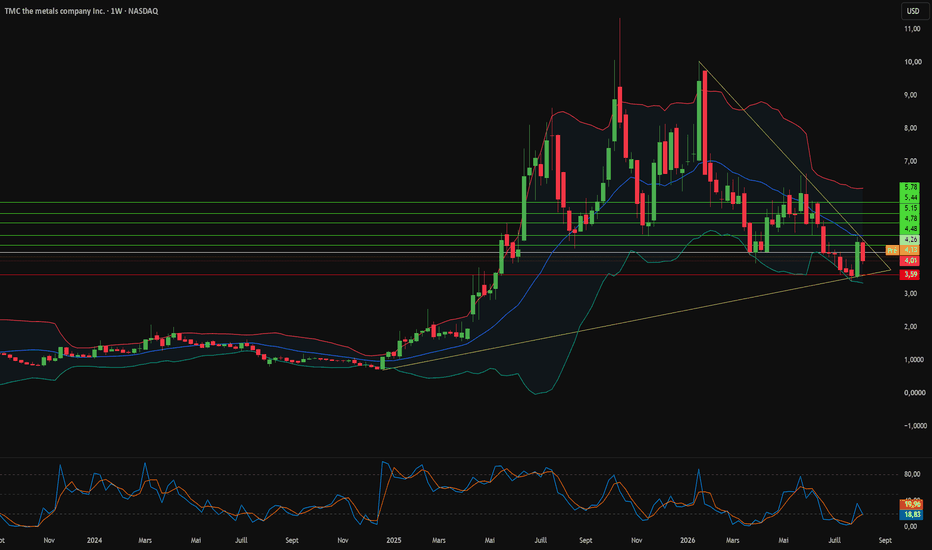The width and height of the screenshot is (932, 550).
Task: Click the Mars label right after 2025
Action: pos(439,540)
